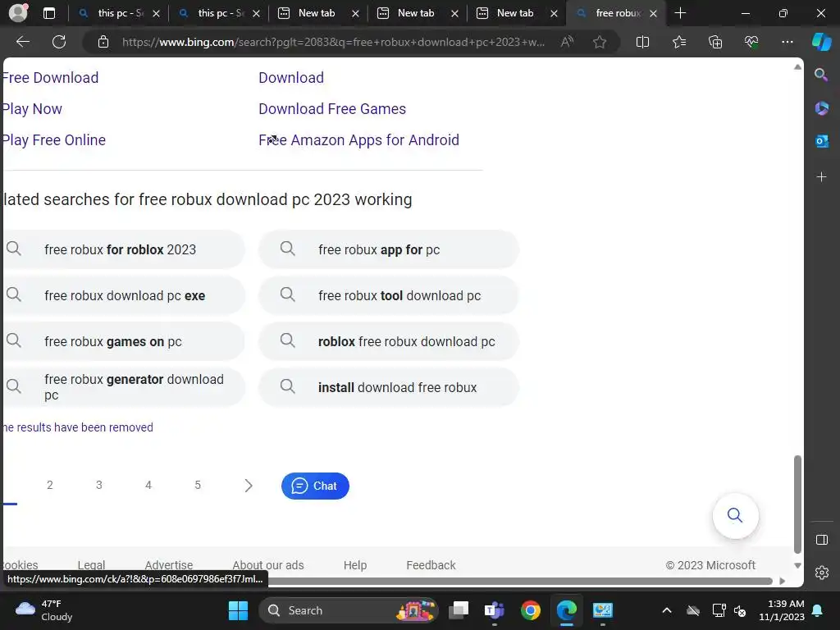840x630 pixels.
Task: Open the Favorites list
Action: [678, 42]
